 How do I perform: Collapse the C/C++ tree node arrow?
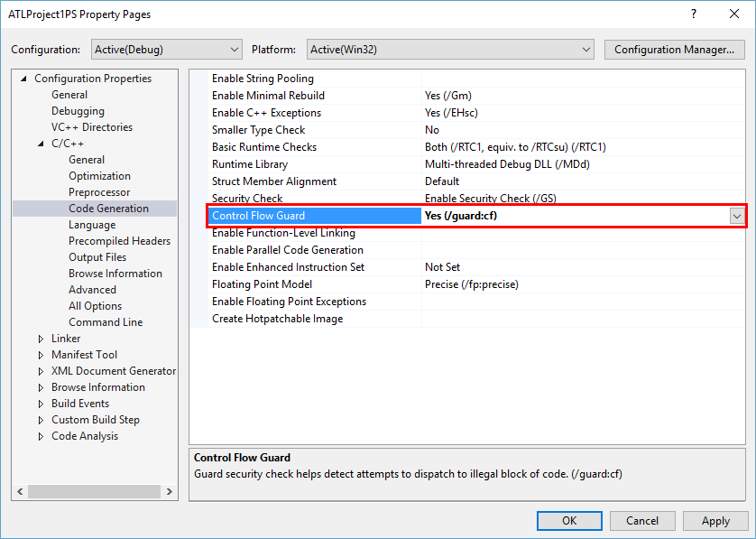pos(41,144)
